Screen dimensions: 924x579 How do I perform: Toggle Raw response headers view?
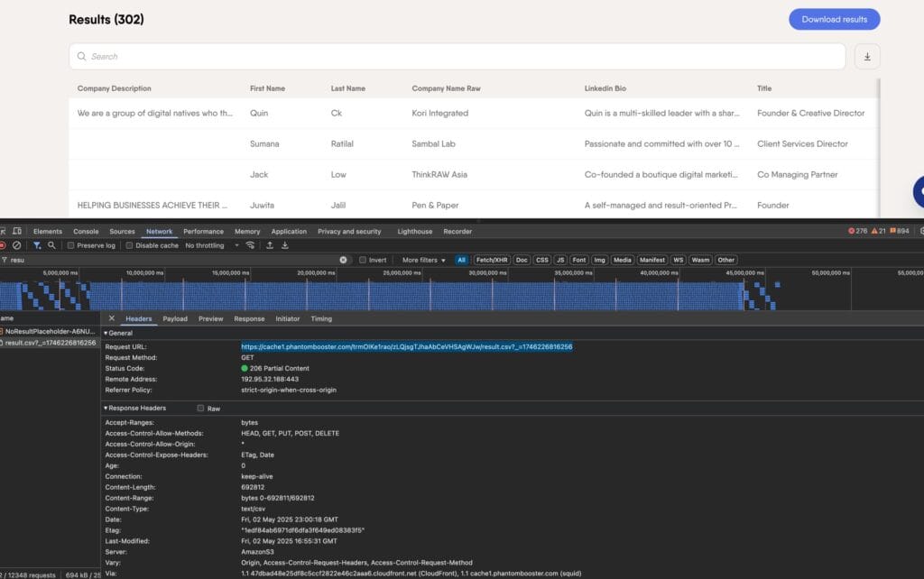point(200,406)
